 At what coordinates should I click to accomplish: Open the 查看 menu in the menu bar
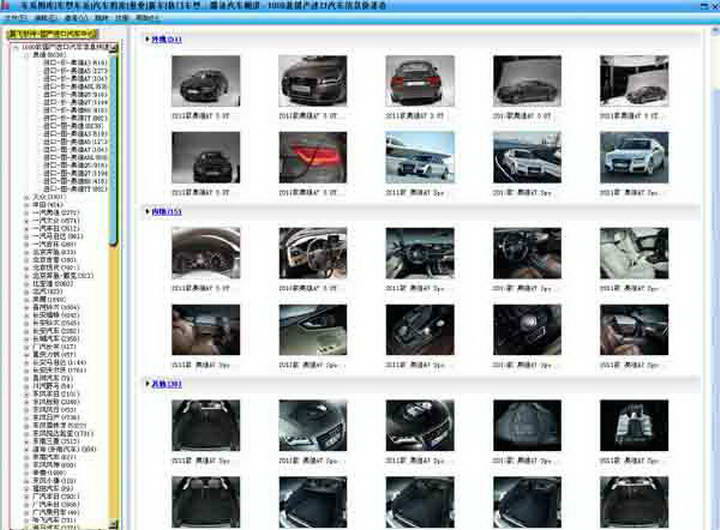tap(72, 19)
